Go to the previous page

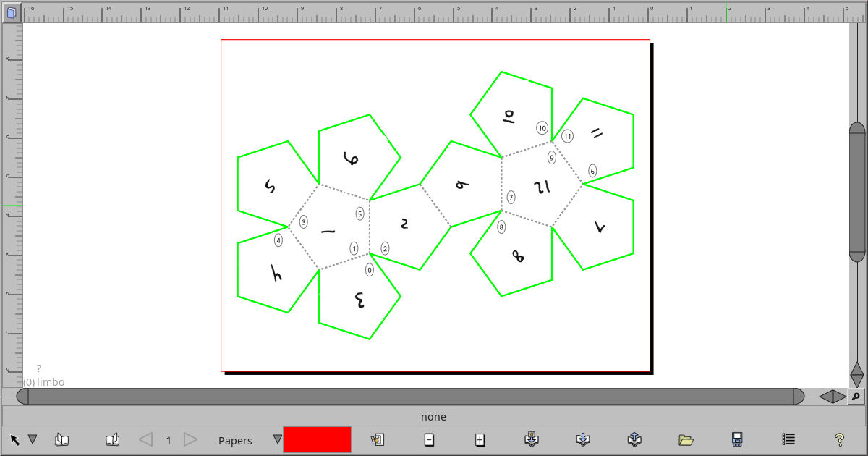point(144,439)
